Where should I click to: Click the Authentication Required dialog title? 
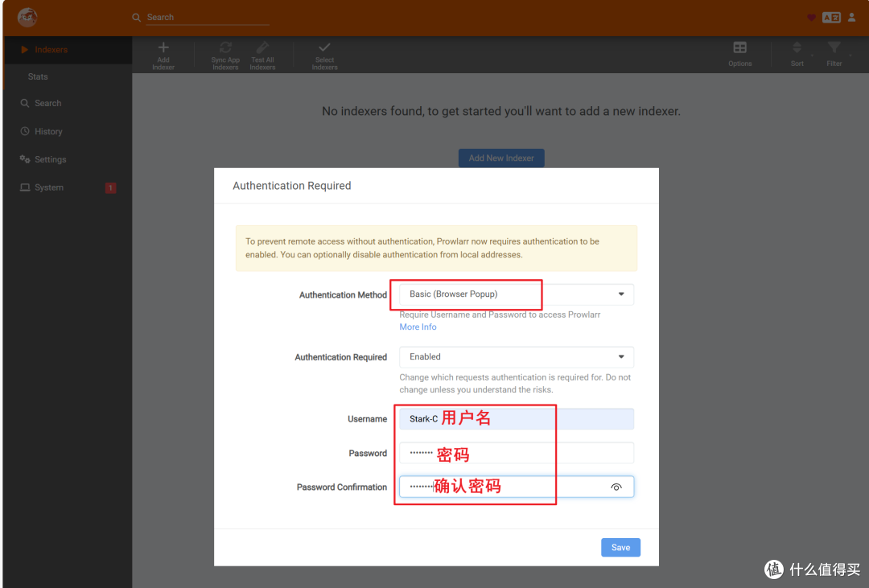point(291,186)
